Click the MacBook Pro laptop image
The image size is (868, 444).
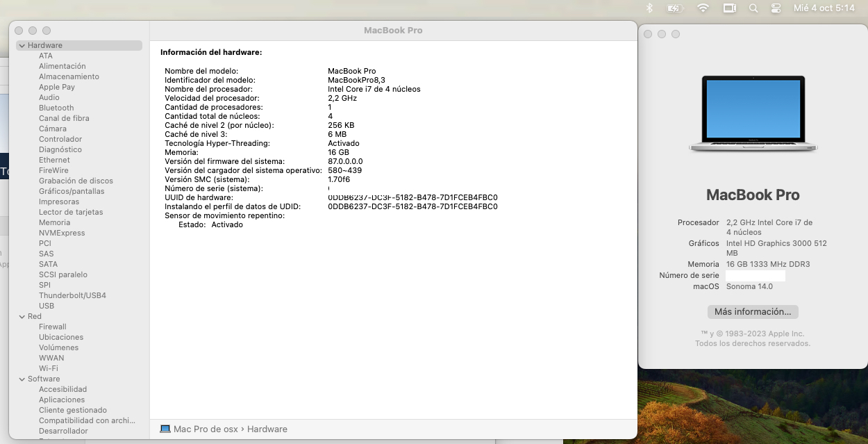tap(753, 115)
